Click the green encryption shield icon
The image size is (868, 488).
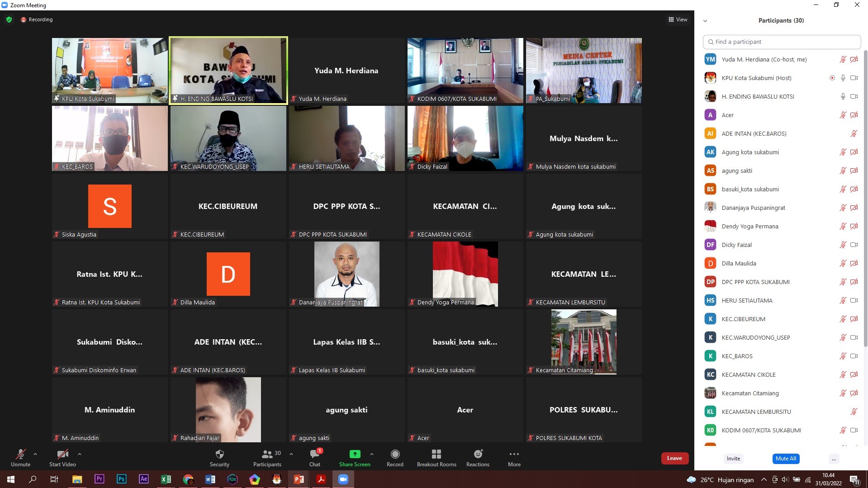pyautogui.click(x=9, y=19)
